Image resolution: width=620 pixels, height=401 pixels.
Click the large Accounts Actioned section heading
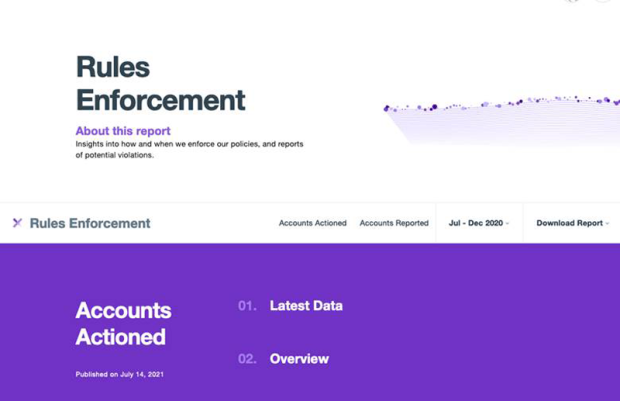point(123,323)
